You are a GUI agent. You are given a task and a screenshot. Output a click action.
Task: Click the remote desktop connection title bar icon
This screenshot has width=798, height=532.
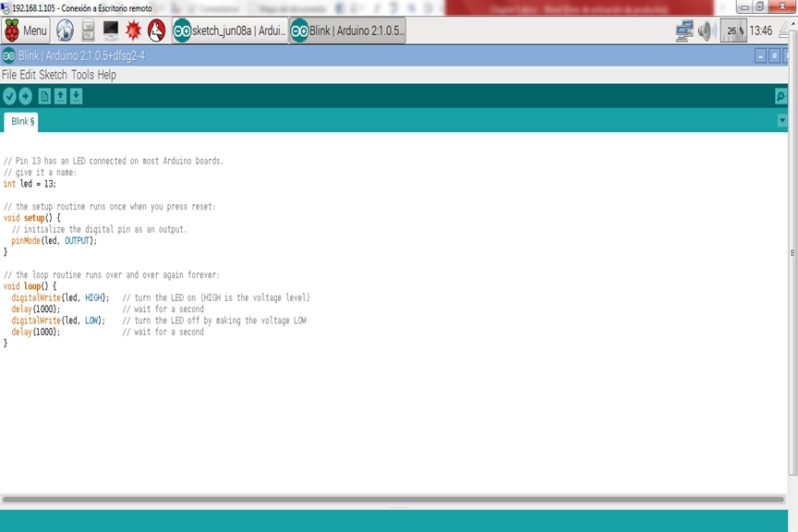click(6, 8)
